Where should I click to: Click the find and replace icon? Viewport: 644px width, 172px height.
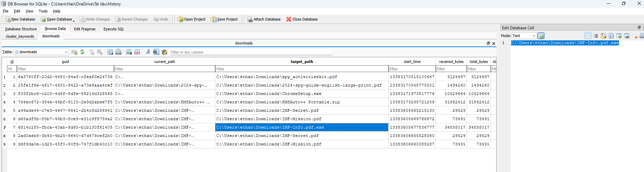pos(164,52)
